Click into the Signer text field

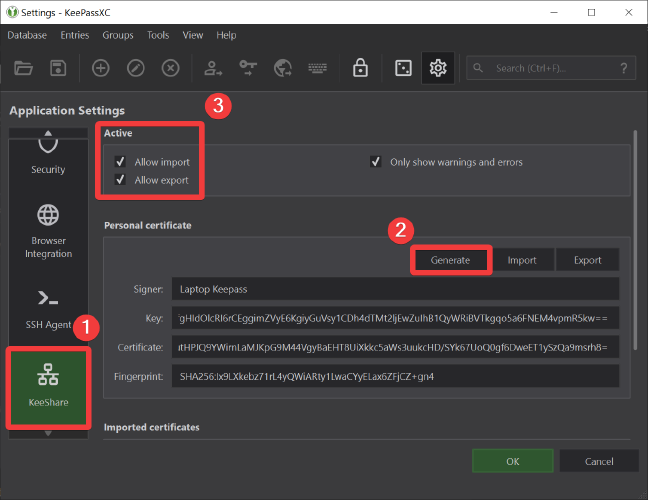pos(395,289)
